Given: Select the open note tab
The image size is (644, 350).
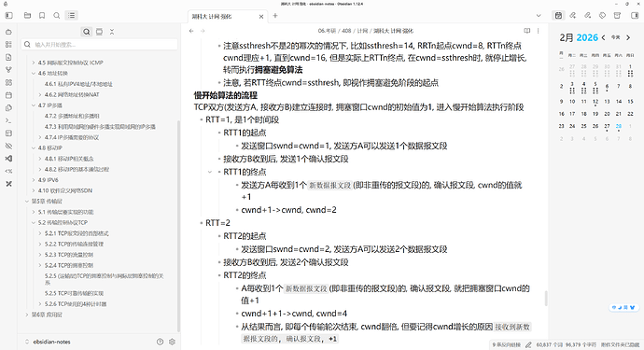Looking at the screenshot, I should click(x=228, y=17).
